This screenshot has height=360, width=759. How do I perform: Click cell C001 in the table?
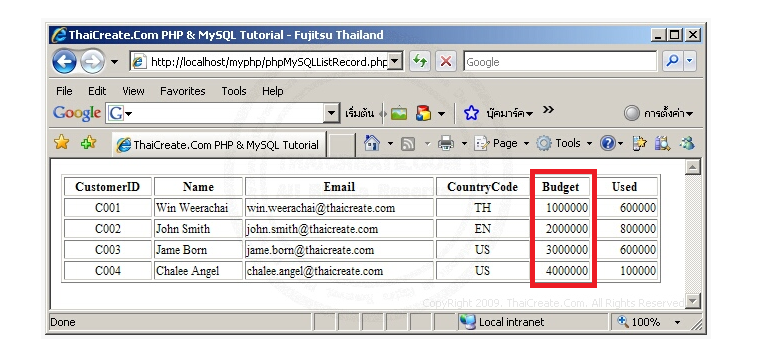tap(107, 208)
